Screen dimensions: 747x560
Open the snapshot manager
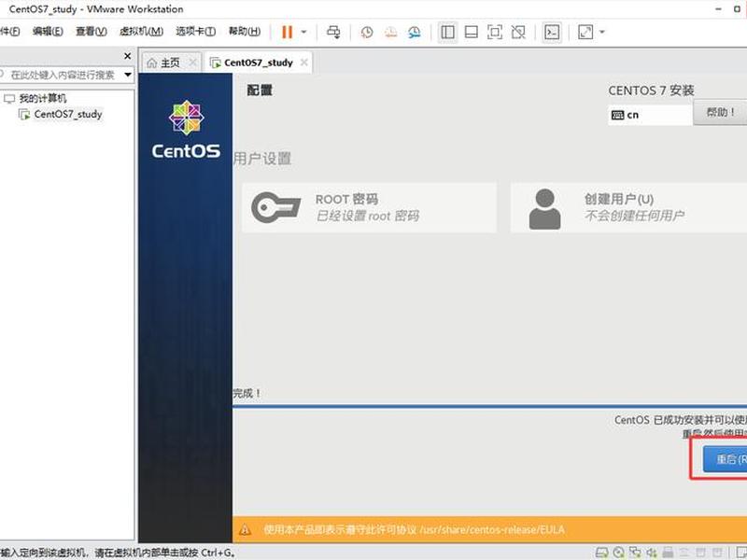pos(415,32)
